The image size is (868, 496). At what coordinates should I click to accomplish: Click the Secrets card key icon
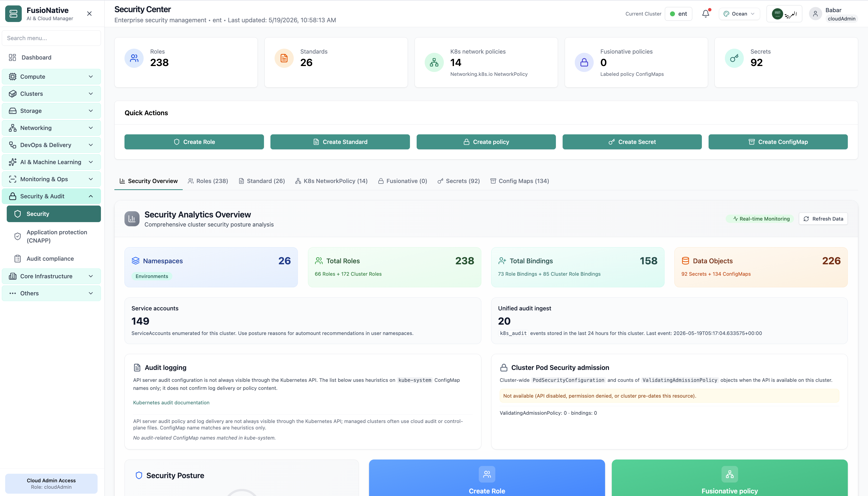click(x=734, y=58)
